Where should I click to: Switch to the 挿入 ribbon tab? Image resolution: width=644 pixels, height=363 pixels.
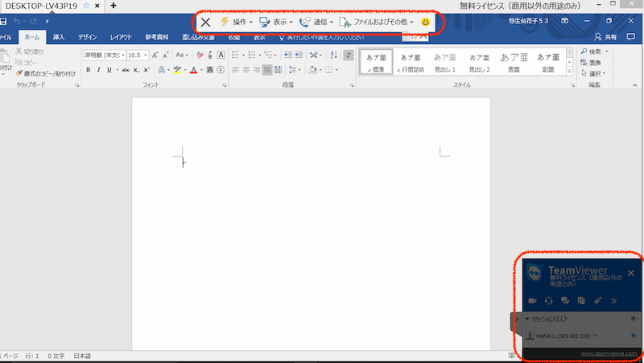(59, 37)
